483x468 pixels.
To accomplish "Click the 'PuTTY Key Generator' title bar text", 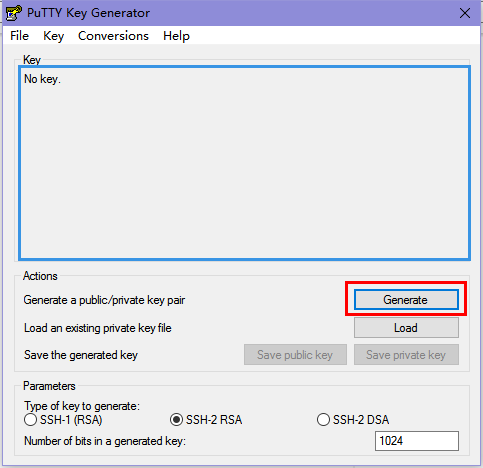I will point(88,13).
